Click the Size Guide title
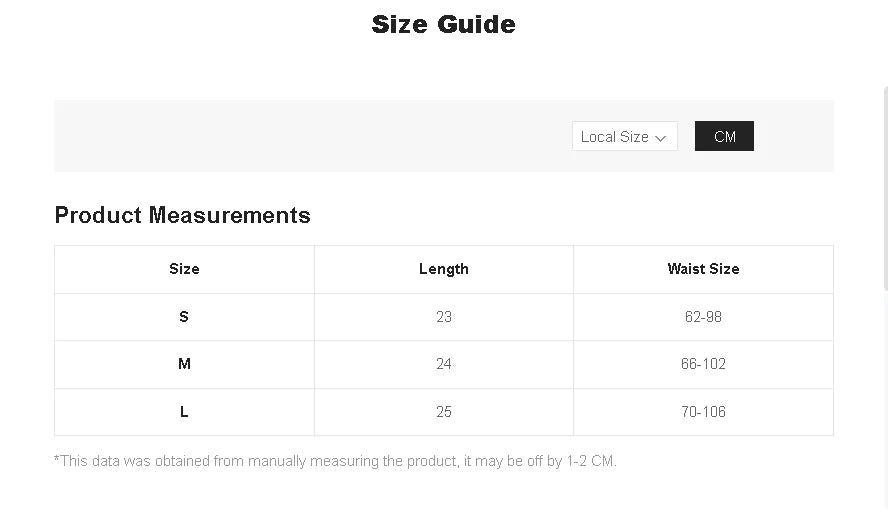 tap(443, 24)
